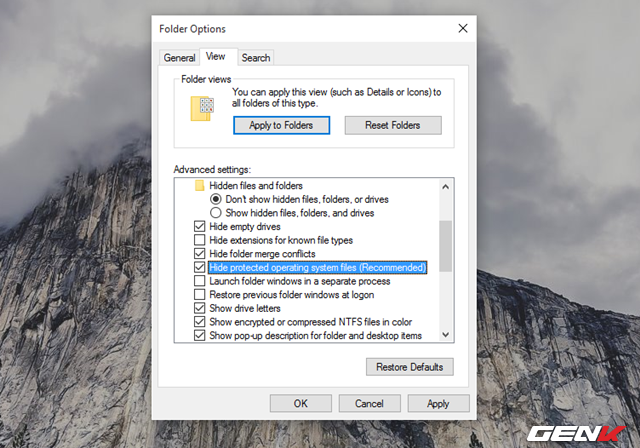Click the Hidden files and folders icon
Viewport: 640px width, 448px height.
pyautogui.click(x=200, y=186)
